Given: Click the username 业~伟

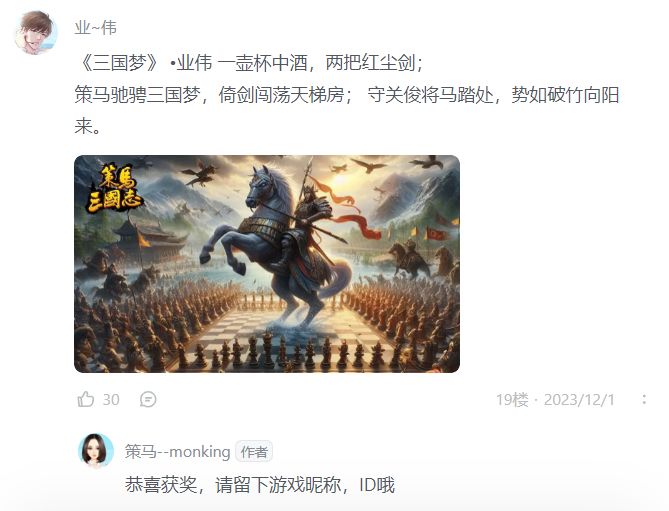Looking at the screenshot, I should pyautogui.click(x=96, y=28).
